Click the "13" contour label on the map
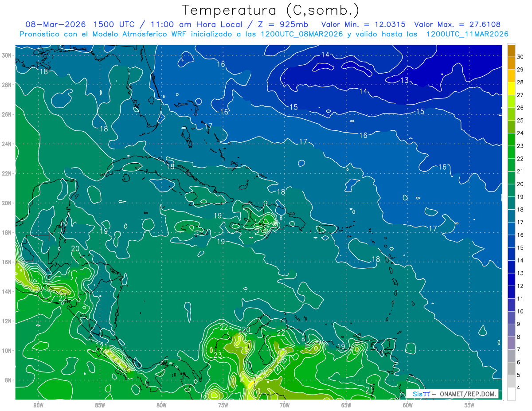Image resolution: width=532 pixels, height=411 pixels. point(404,80)
